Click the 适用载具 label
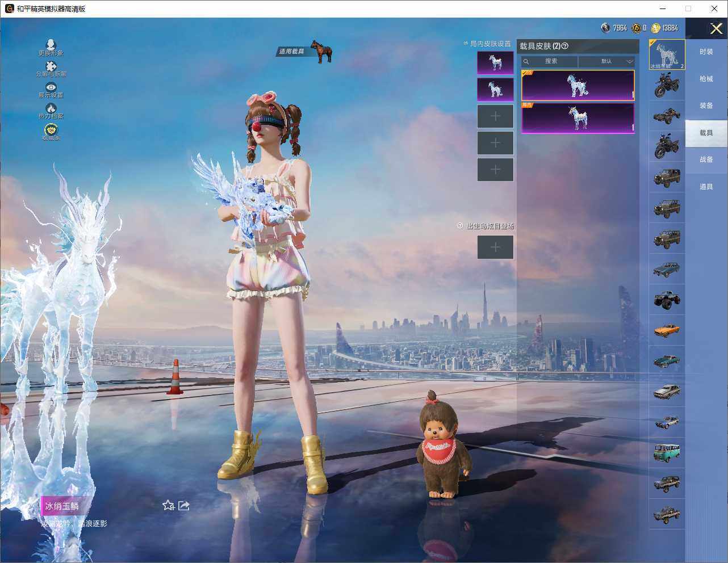Screen dimensions: 728x563 (291, 52)
